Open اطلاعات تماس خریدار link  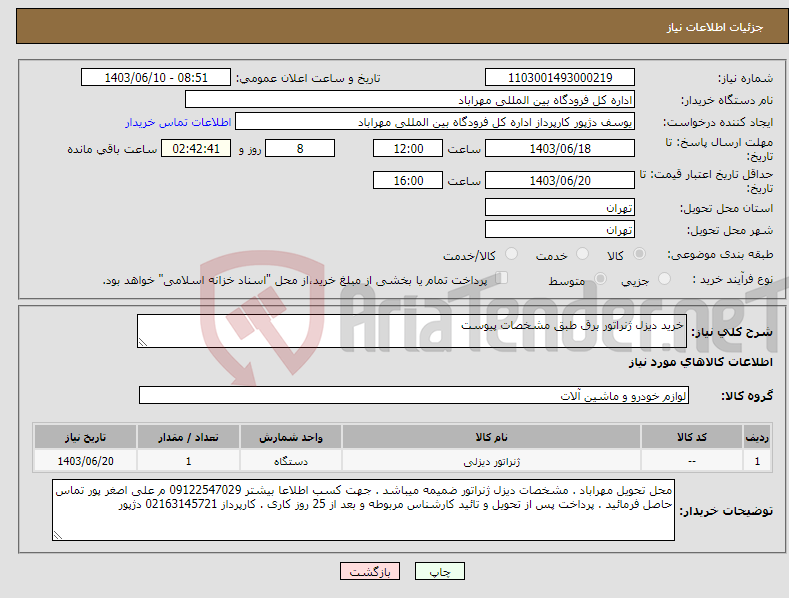point(178,122)
